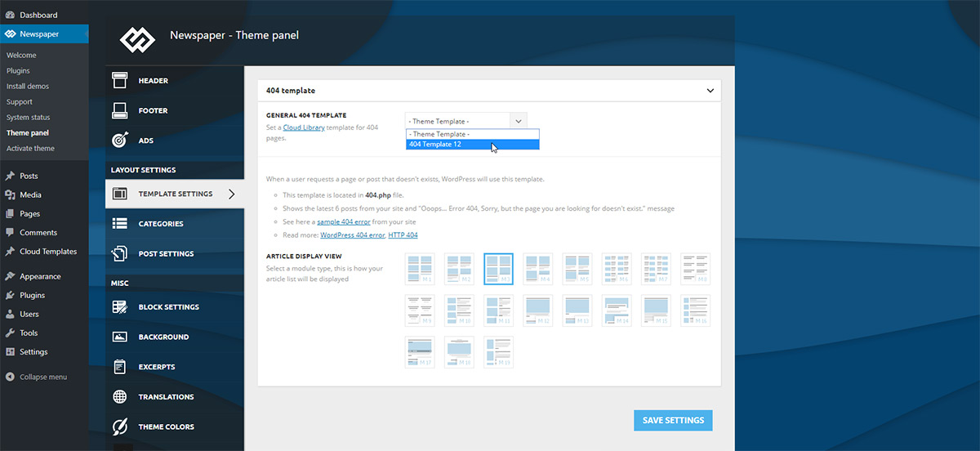Go to Install demos

28,87
